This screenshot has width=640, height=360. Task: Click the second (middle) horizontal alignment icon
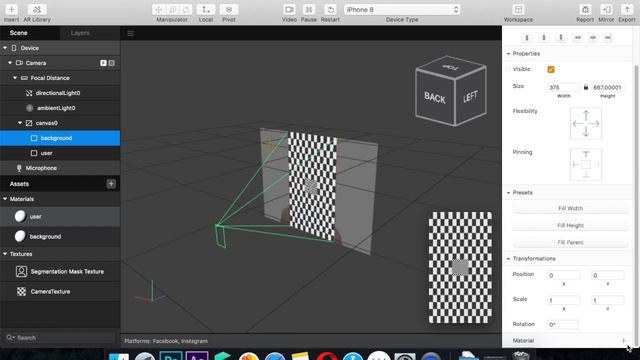(x=593, y=38)
